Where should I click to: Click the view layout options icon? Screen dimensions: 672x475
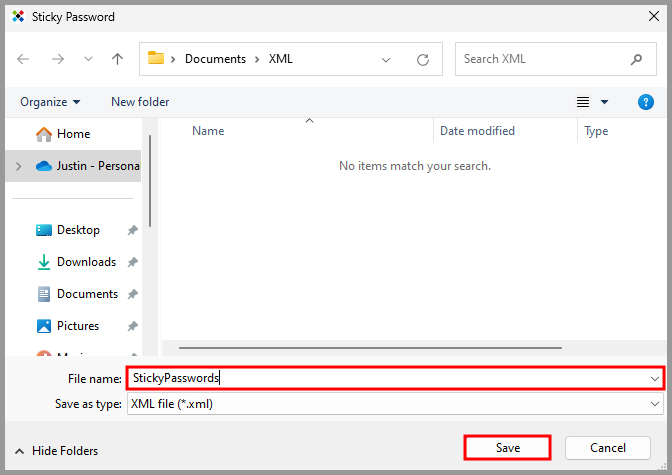coord(583,102)
